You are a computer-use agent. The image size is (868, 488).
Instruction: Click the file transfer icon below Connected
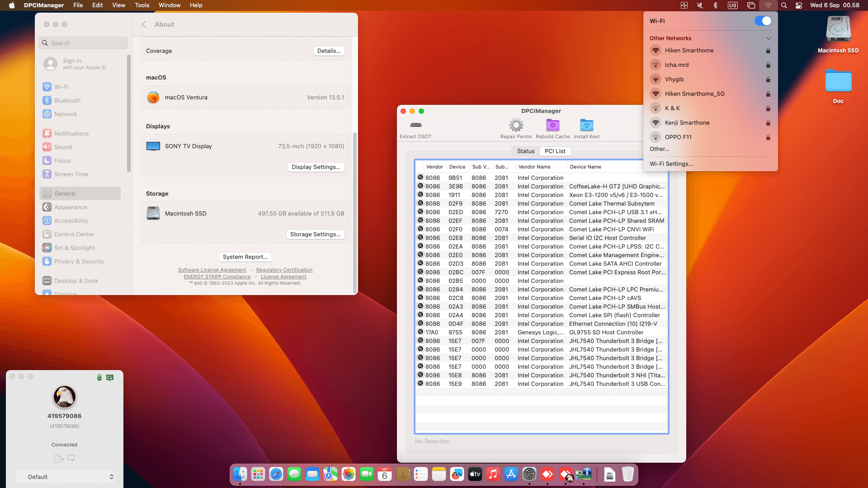click(58, 458)
